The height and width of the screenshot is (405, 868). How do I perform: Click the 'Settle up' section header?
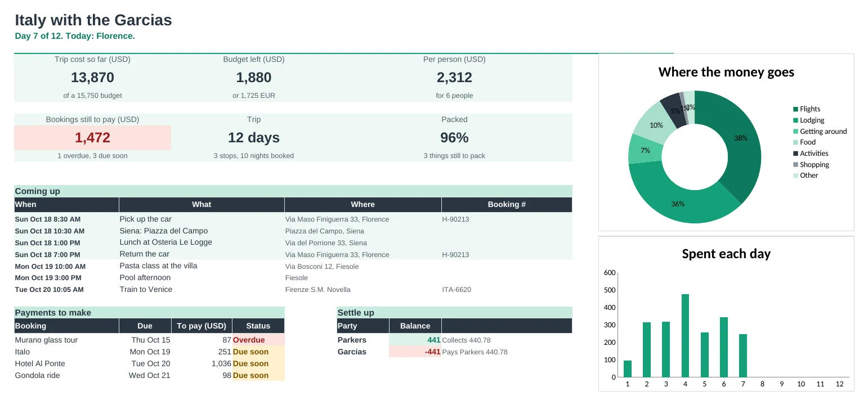pyautogui.click(x=454, y=313)
